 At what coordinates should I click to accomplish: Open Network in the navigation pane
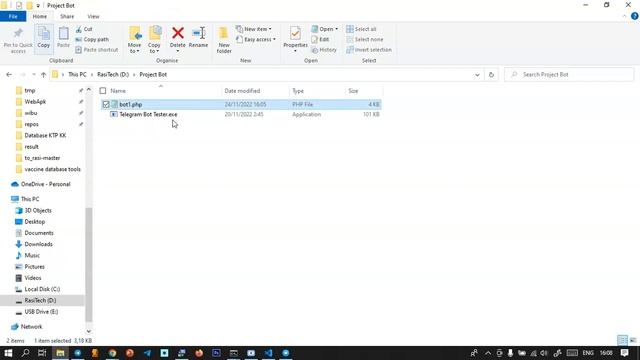click(x=31, y=327)
